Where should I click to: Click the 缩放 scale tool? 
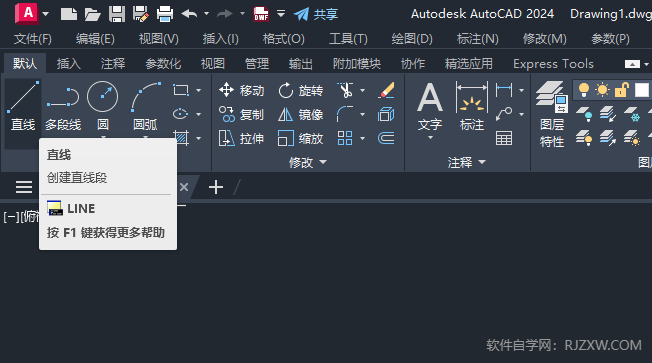tap(300, 138)
